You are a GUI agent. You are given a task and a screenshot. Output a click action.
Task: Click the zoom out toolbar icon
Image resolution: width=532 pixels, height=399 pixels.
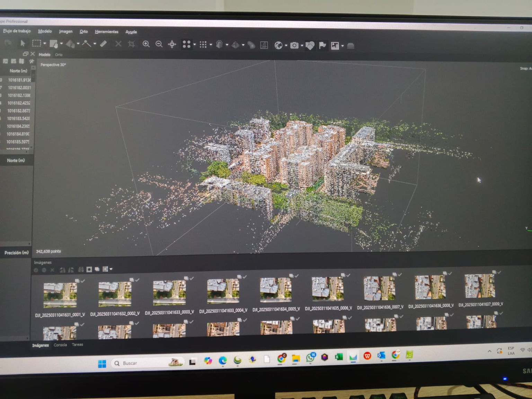159,44
